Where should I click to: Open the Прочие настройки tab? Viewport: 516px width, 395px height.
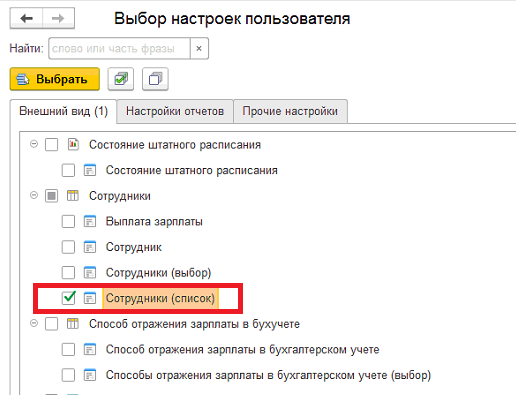290,111
